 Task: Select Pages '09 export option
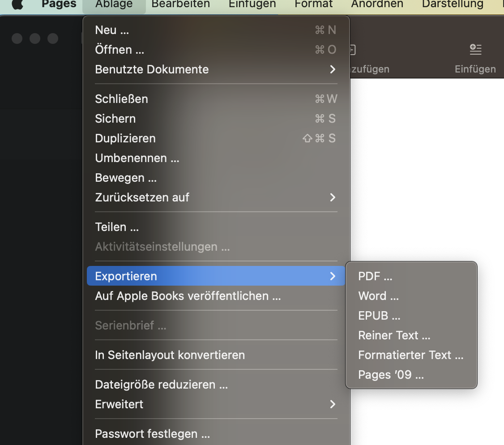391,375
